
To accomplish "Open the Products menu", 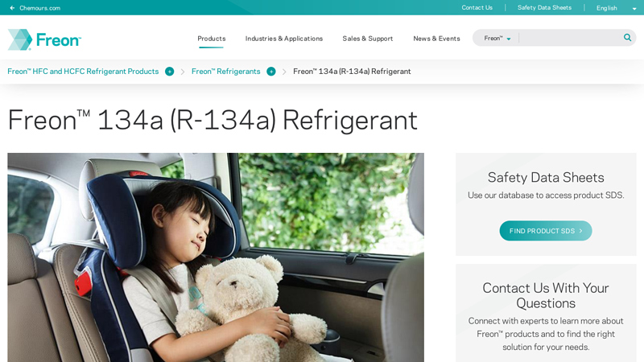I will coord(212,39).
